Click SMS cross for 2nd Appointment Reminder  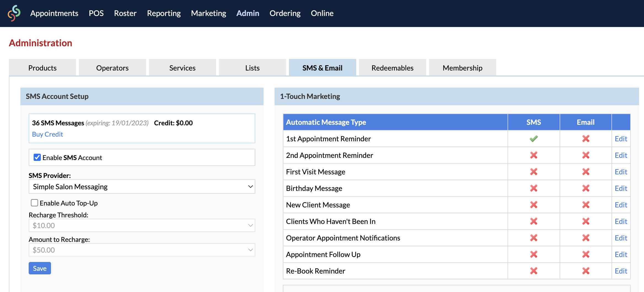click(x=534, y=155)
